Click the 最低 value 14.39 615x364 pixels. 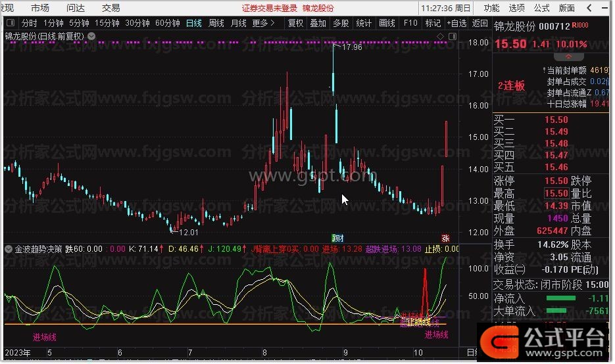[x=556, y=206]
